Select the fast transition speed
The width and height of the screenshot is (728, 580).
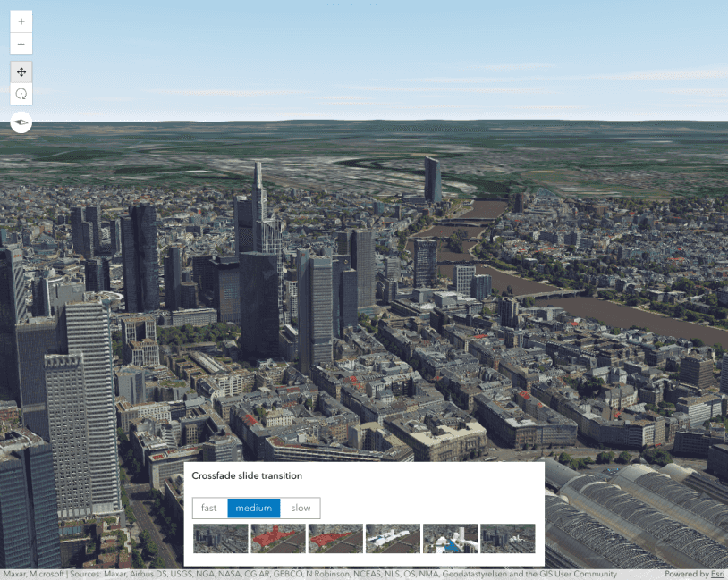209,509
